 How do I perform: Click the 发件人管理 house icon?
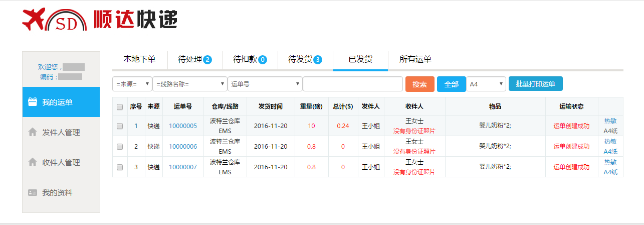(33, 132)
